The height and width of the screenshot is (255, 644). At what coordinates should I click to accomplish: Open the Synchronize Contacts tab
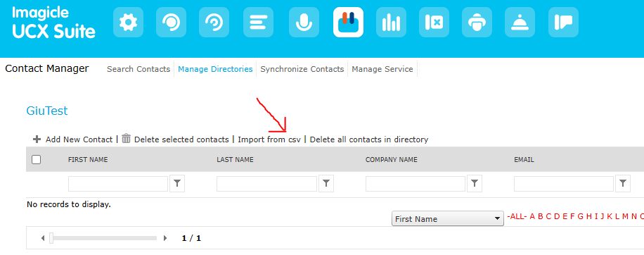[x=302, y=69]
